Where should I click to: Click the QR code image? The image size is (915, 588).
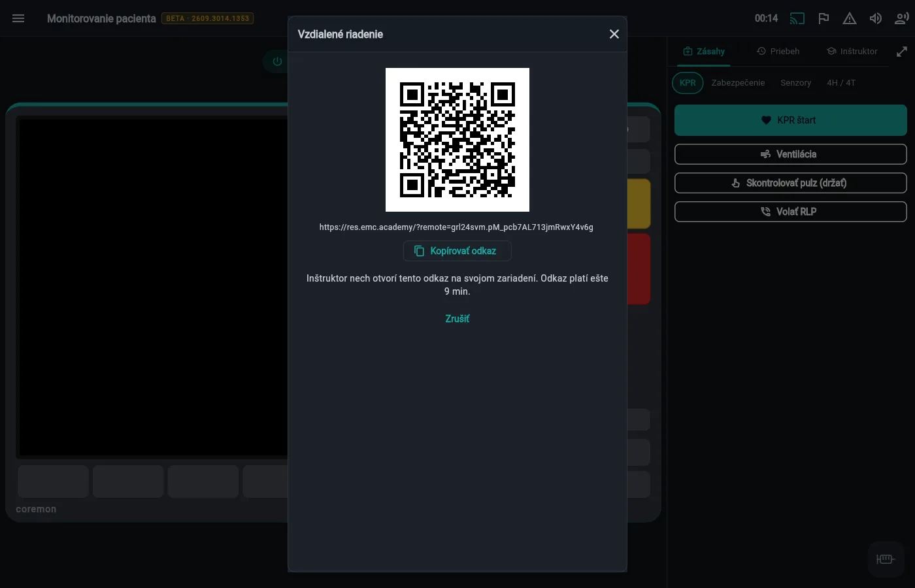coord(457,140)
